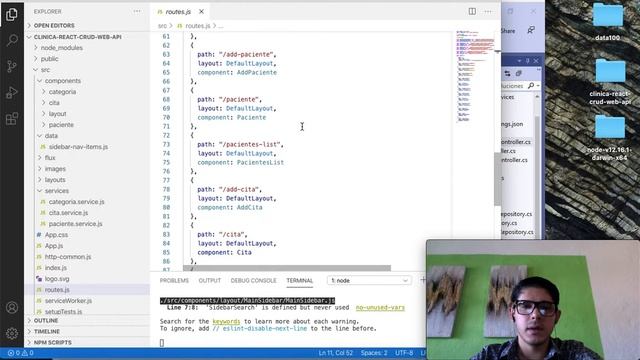Click the search icon in the background window panel
Viewport: 640px width, 360px height.
click(531, 86)
